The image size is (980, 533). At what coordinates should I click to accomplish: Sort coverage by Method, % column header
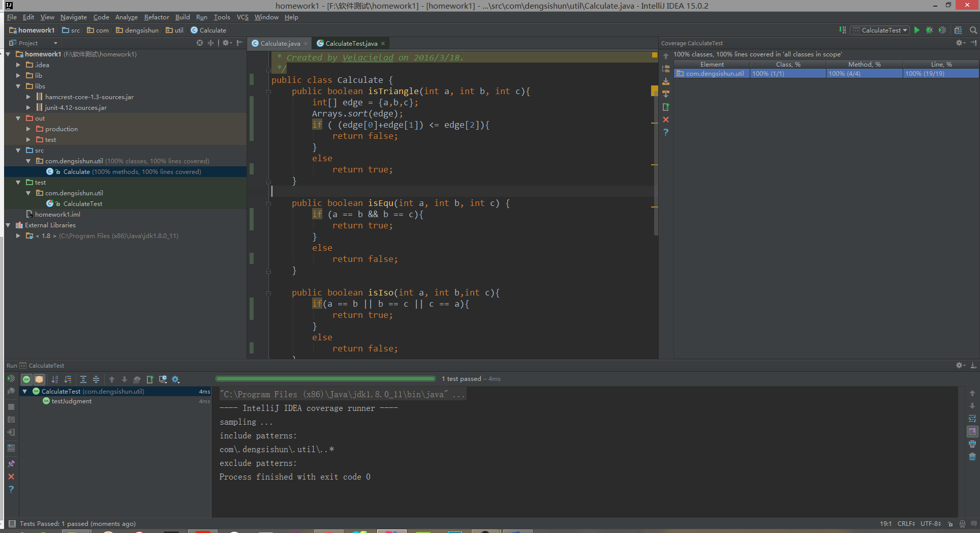click(864, 65)
